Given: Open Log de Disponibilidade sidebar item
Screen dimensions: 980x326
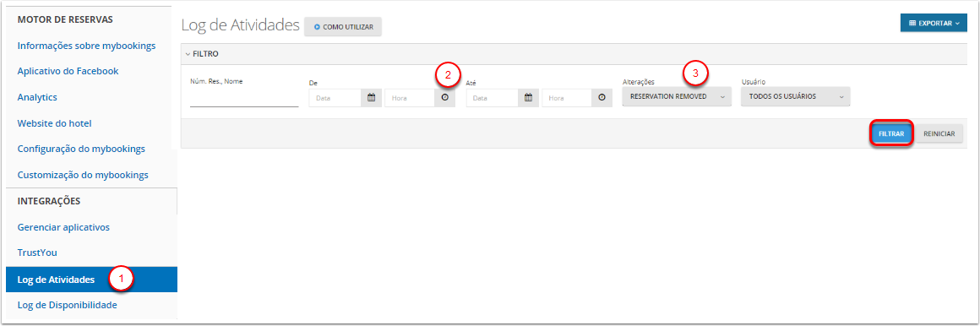Looking at the screenshot, I should pyautogui.click(x=67, y=306).
